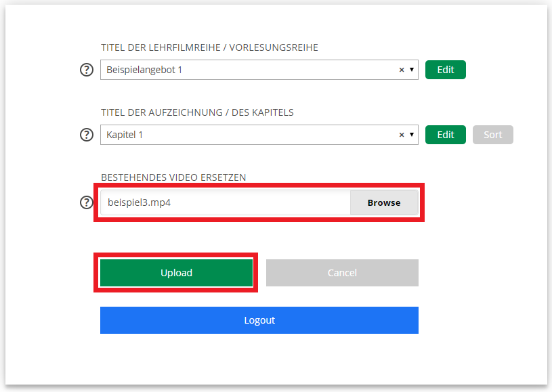Click the beispiel3.mp4 file name field
552x392 pixels.
(x=226, y=202)
